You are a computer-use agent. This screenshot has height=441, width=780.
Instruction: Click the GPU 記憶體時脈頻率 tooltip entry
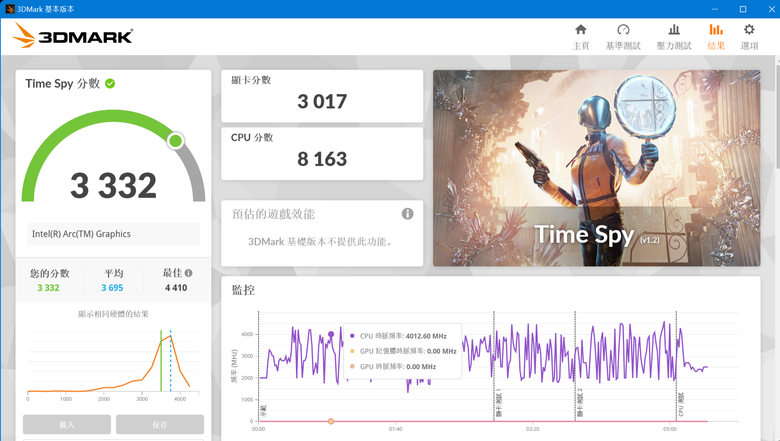403,351
